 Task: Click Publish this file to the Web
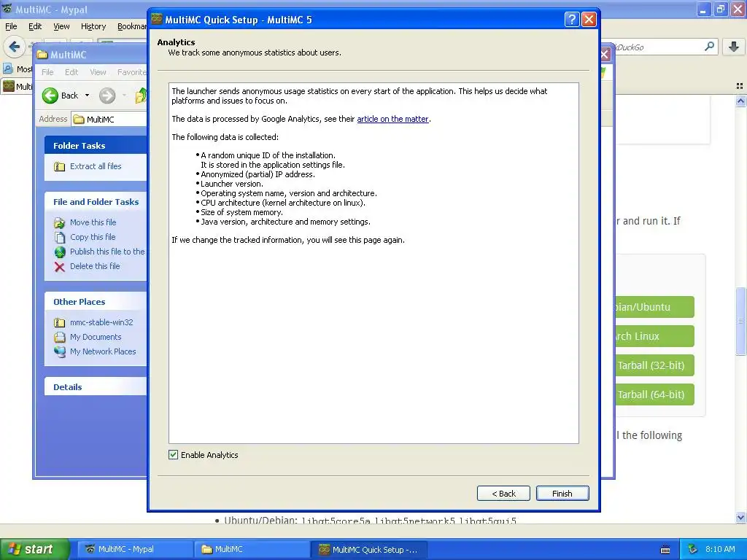point(107,252)
